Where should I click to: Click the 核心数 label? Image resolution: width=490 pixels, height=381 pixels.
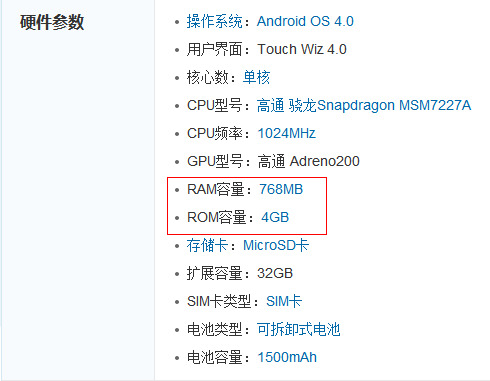pos(207,77)
